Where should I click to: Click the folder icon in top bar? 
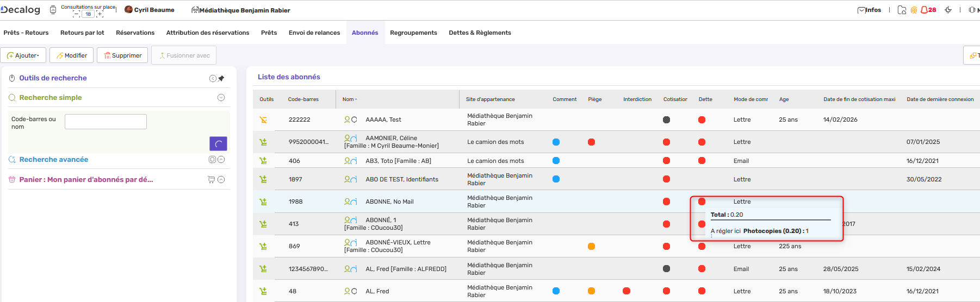tap(902, 10)
